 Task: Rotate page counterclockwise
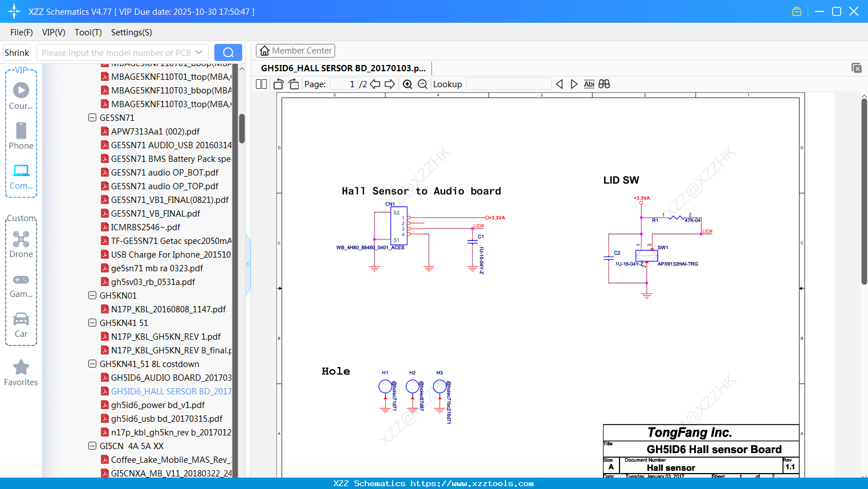coord(279,84)
